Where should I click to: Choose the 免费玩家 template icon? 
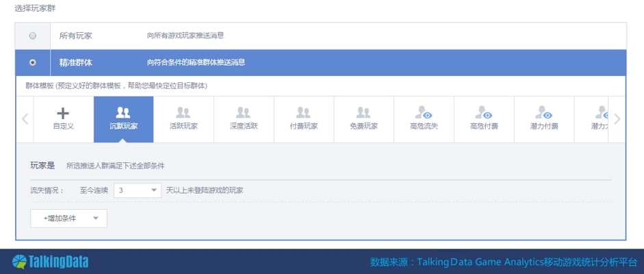pos(363,112)
